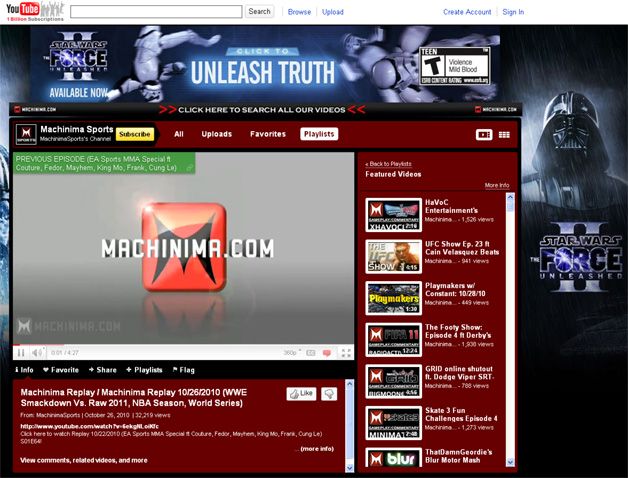Viewport: 628px width, 478px height.
Task: Expand description with (more info) link
Action: tap(316, 449)
